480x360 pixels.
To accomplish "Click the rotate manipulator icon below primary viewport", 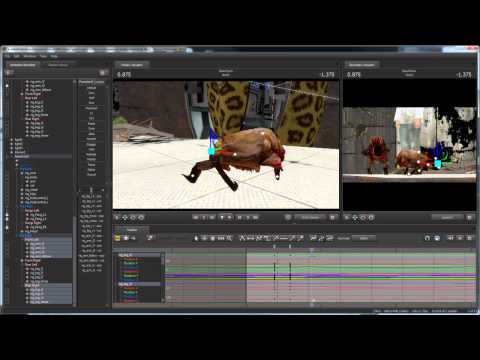I will pyautogui.click(x=133, y=217).
